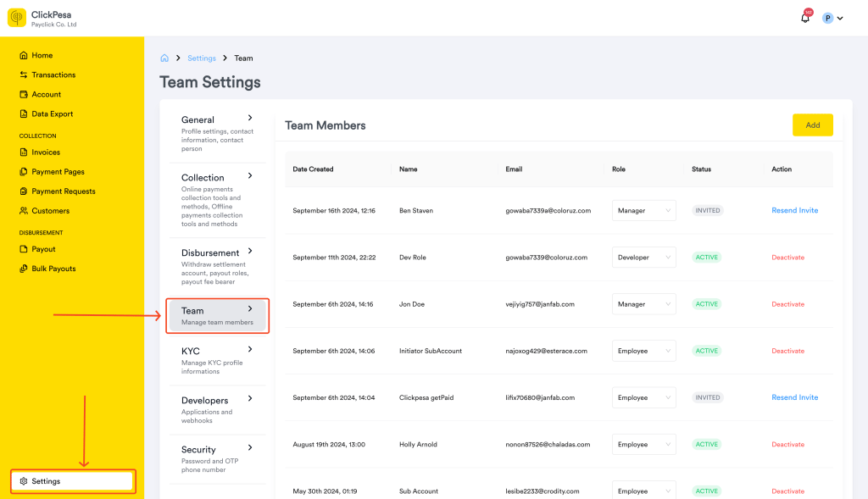Click the Home sidebar icon
The image size is (868, 499).
[x=23, y=55]
